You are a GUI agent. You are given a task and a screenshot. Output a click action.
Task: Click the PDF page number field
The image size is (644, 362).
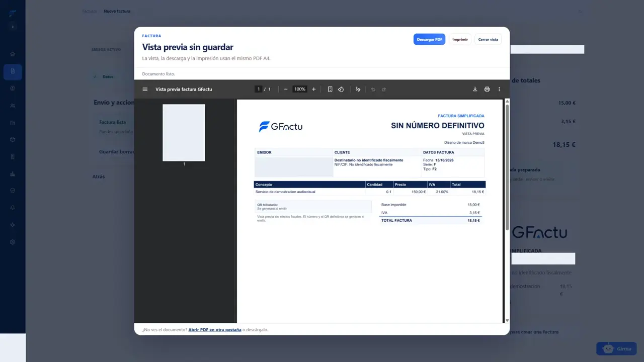pos(259,89)
